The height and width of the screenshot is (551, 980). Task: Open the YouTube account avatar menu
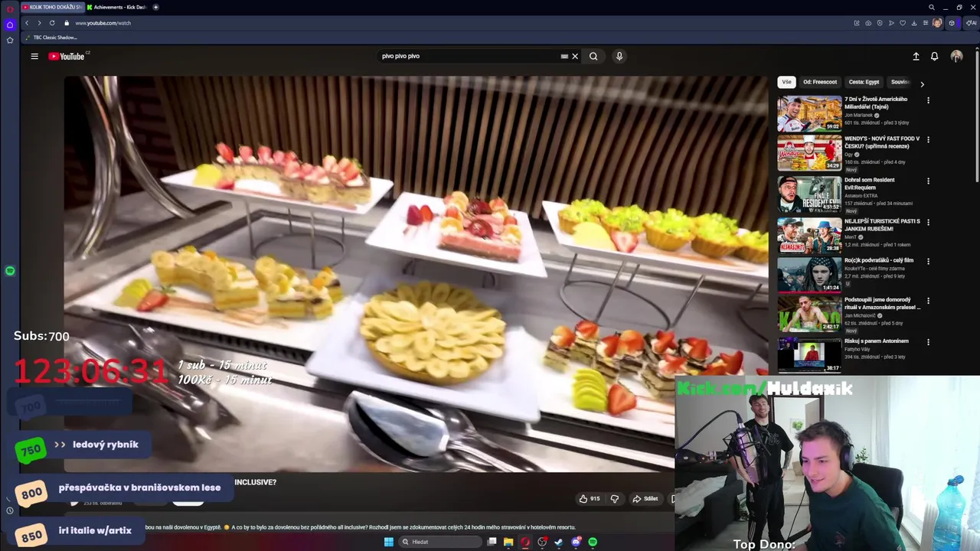956,56
